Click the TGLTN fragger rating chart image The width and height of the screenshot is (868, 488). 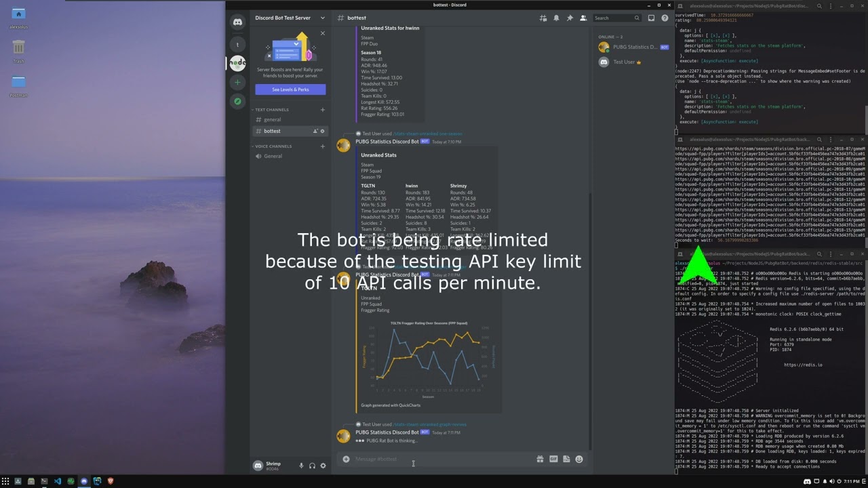[429, 360]
